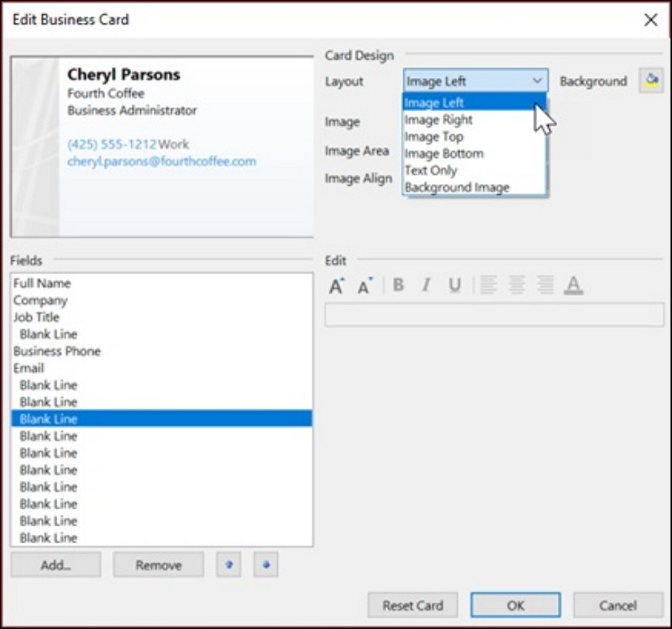
Task: Click the Increase Font Size icon
Action: click(x=337, y=286)
